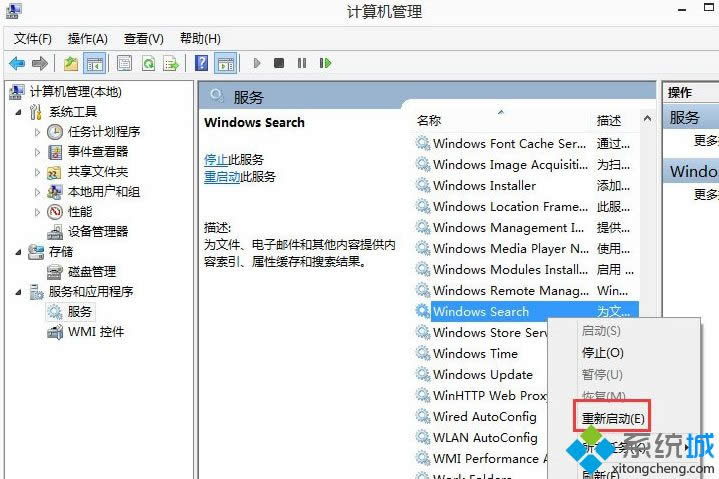Expand the 本地用户和组 tree node
The width and height of the screenshot is (719, 479).
(x=37, y=192)
